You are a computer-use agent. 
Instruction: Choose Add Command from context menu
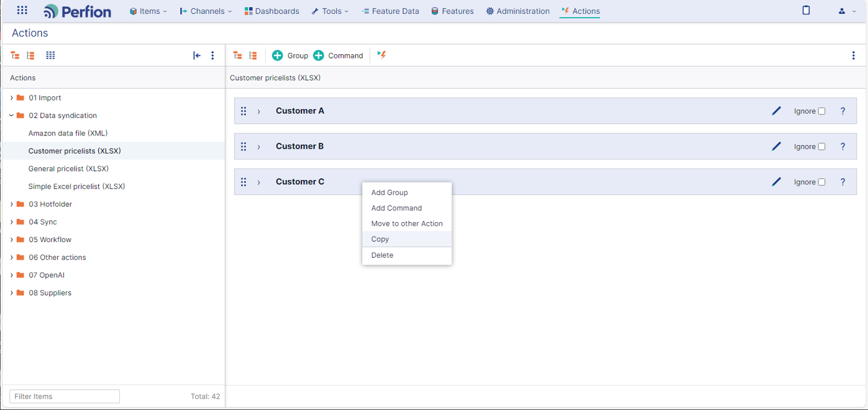pos(407,208)
